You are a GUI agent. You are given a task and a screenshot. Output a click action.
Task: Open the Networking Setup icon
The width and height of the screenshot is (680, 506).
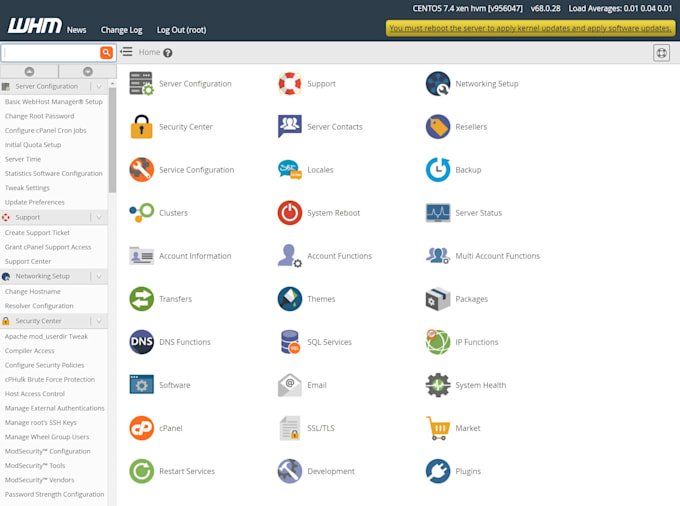coord(438,84)
